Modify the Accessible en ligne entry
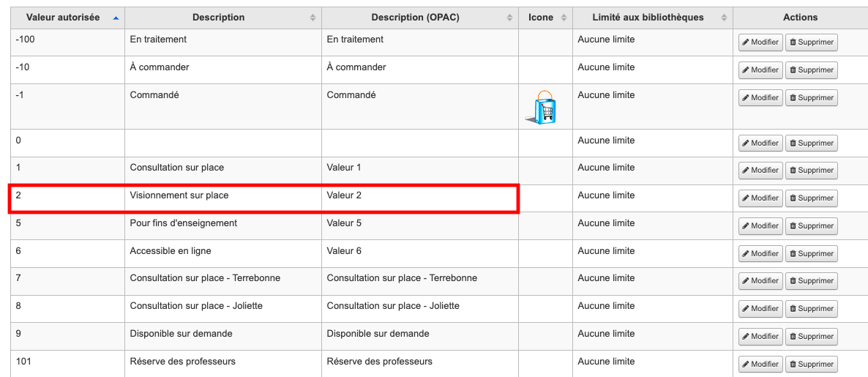This screenshot has height=377, width=868. pos(760,253)
